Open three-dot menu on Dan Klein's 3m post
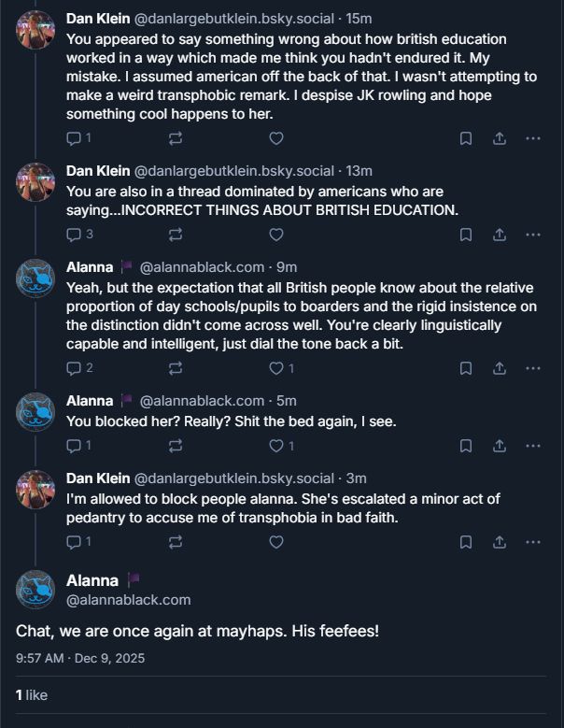The width and height of the screenshot is (564, 728). [x=533, y=541]
